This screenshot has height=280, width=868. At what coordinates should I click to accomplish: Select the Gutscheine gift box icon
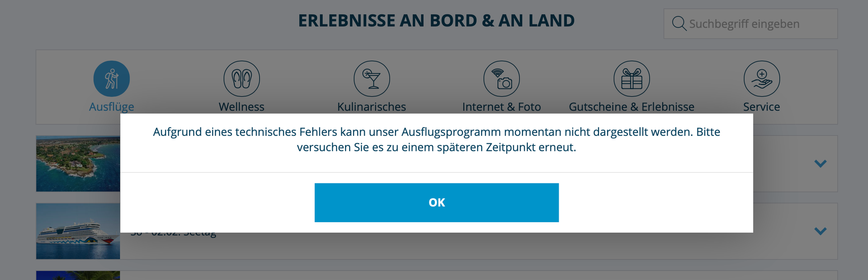631,79
